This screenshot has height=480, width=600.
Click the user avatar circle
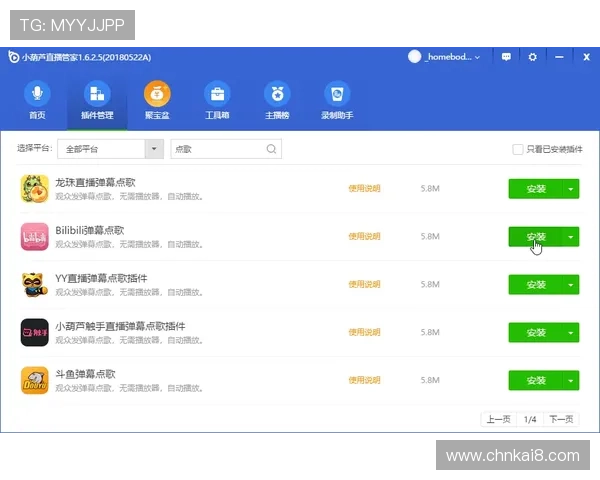coord(414,57)
